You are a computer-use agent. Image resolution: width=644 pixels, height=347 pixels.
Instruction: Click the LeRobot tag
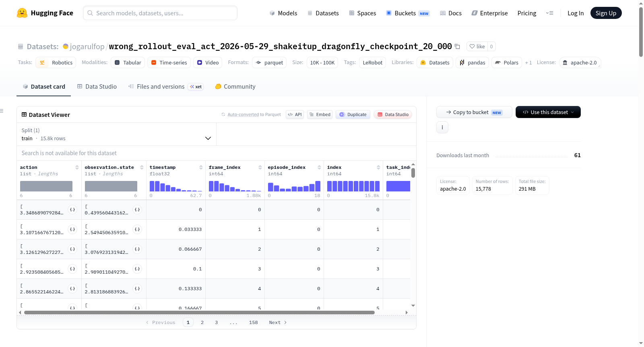point(372,62)
